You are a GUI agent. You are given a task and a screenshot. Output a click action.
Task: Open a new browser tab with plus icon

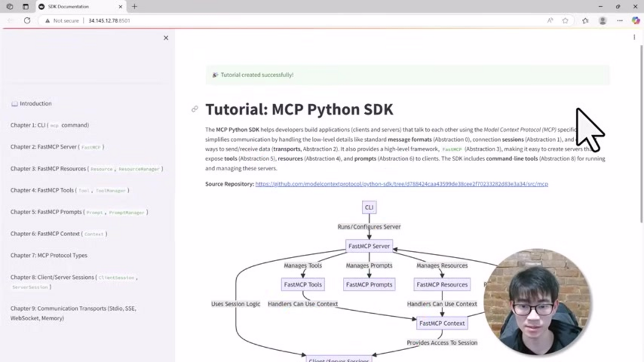point(134,7)
